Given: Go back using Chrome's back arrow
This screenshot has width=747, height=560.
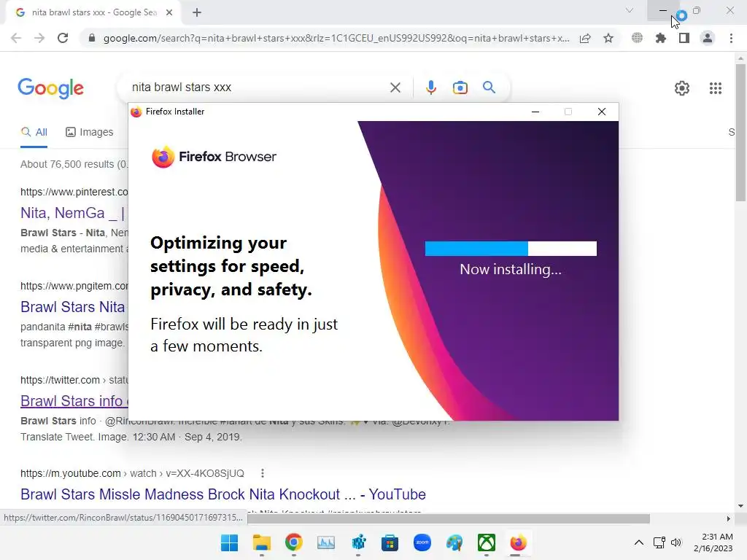Looking at the screenshot, I should point(16,38).
